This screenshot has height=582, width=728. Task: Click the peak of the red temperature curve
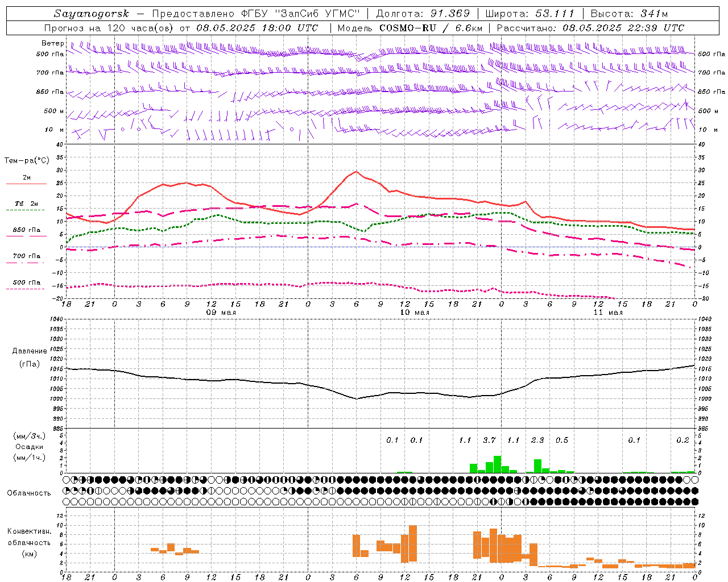(x=357, y=171)
